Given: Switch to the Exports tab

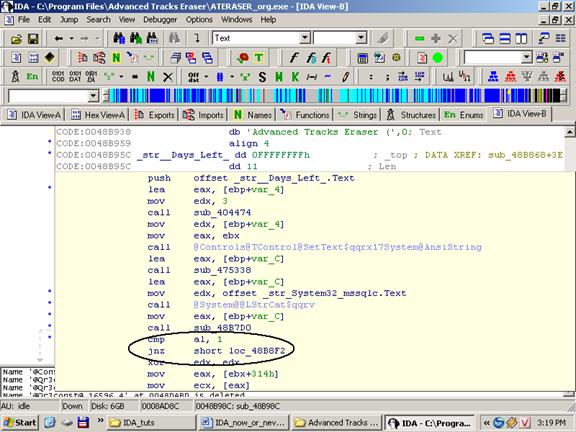Looking at the screenshot, I should 155,115.
